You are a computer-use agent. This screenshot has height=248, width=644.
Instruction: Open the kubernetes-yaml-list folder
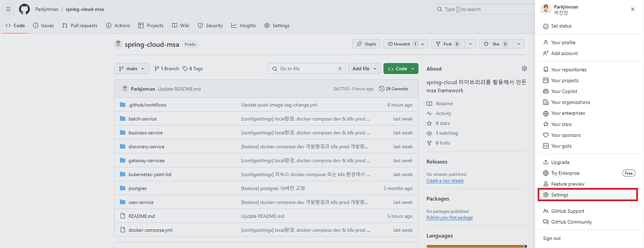150,175
